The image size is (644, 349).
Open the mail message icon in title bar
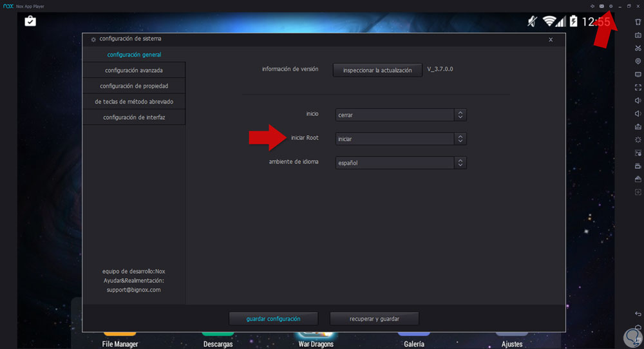click(601, 6)
